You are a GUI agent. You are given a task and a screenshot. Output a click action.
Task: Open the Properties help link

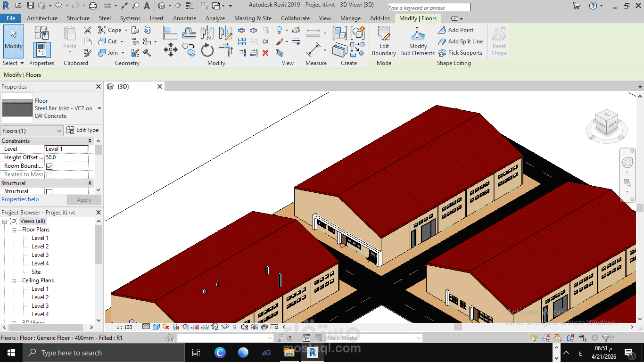(20, 199)
